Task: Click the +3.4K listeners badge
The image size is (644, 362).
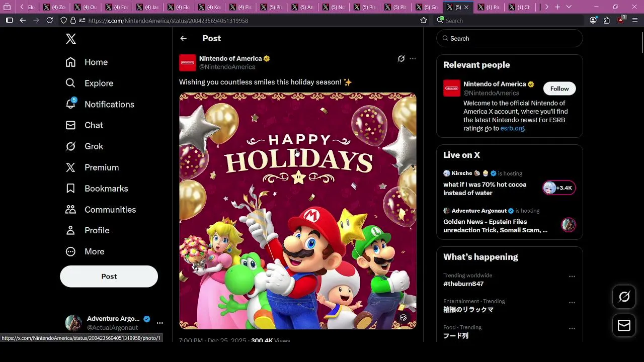Action: [559, 188]
